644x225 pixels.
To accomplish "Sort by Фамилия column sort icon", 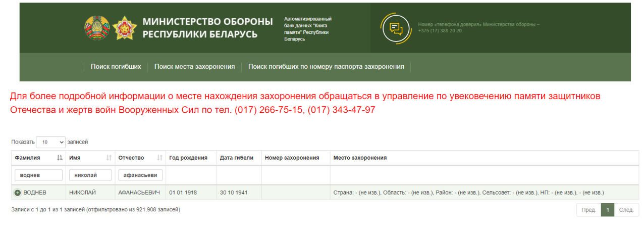I will [60, 158].
